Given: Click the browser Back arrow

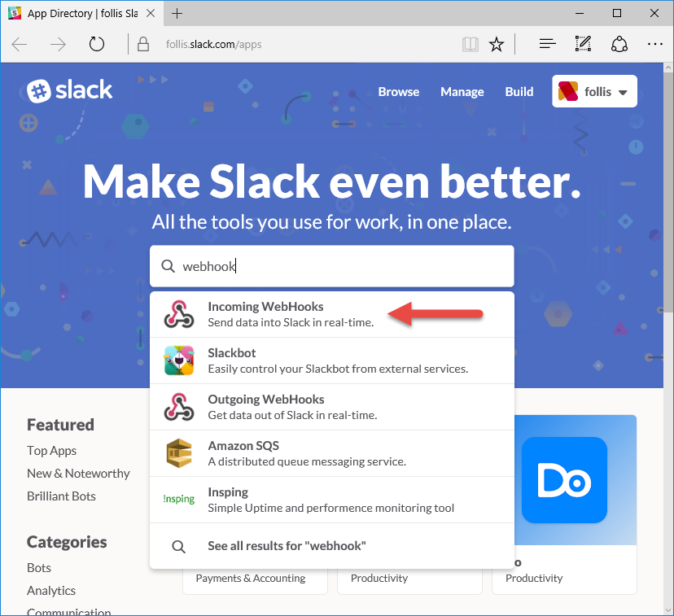Looking at the screenshot, I should 20,44.
